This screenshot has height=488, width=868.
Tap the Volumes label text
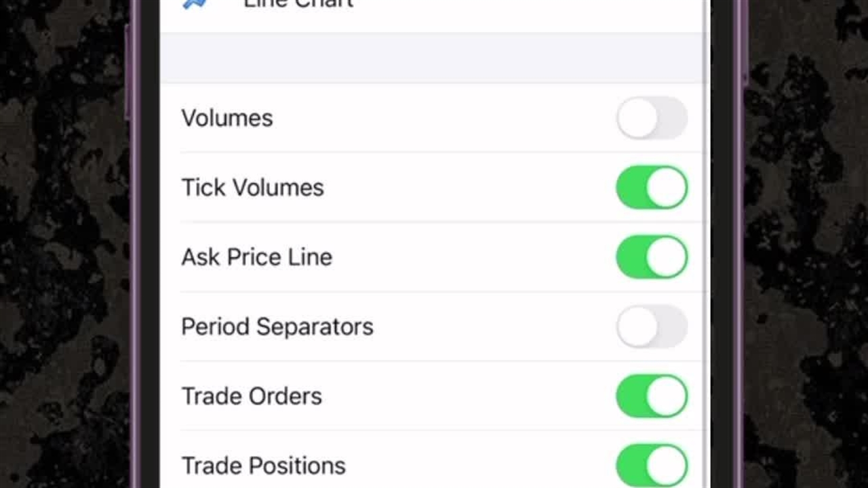click(x=227, y=118)
